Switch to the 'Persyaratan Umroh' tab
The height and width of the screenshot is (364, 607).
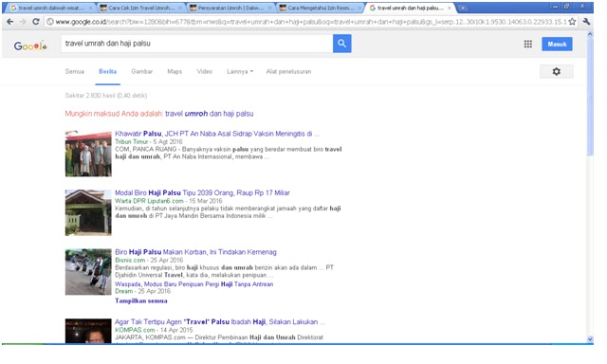point(231,8)
